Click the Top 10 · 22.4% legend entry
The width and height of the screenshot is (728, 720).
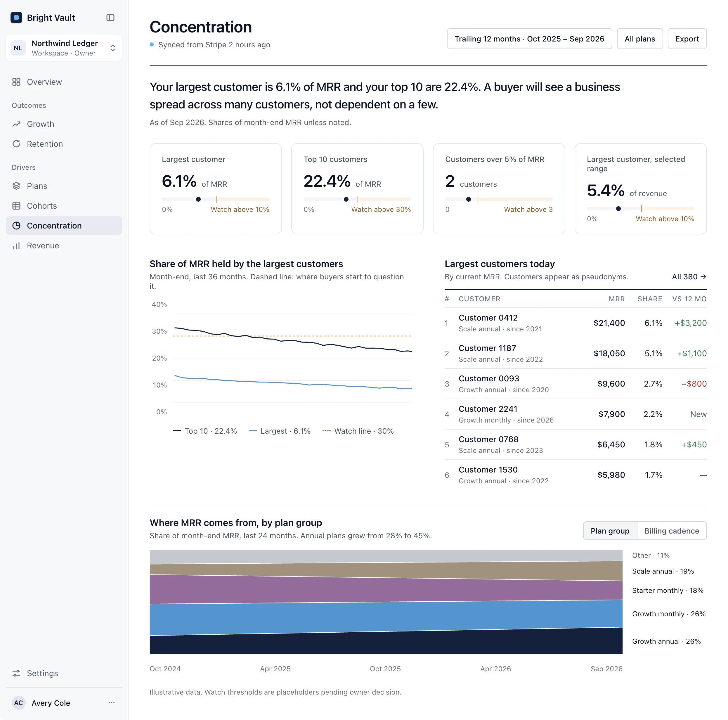[205, 431]
